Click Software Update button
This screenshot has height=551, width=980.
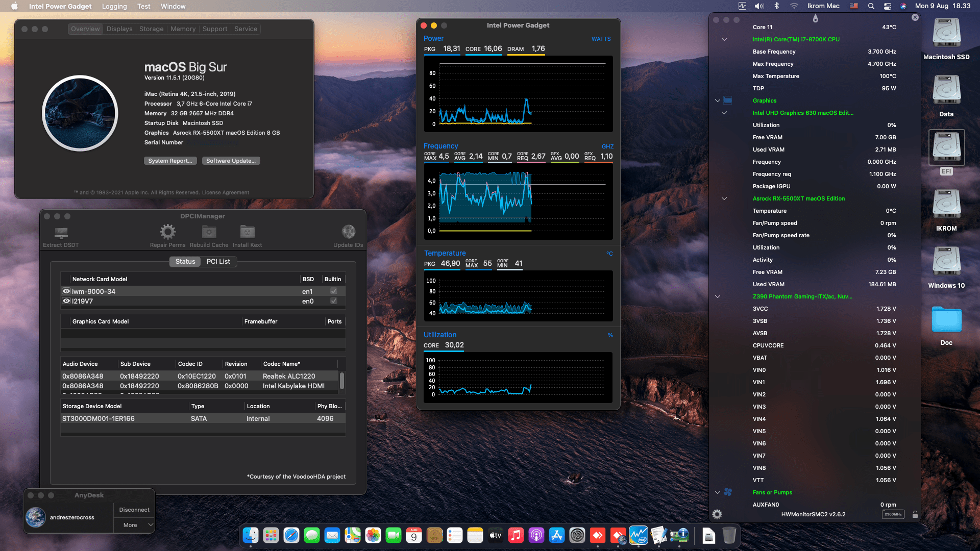[231, 161]
